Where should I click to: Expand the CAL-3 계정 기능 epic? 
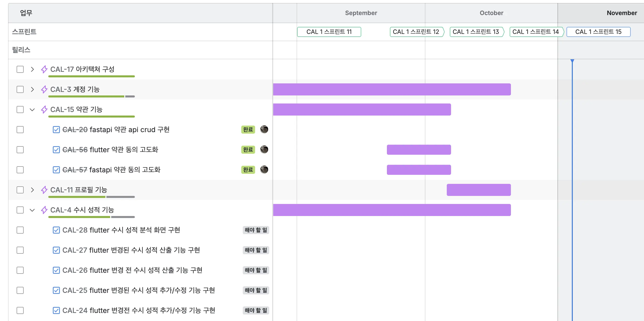(x=32, y=89)
